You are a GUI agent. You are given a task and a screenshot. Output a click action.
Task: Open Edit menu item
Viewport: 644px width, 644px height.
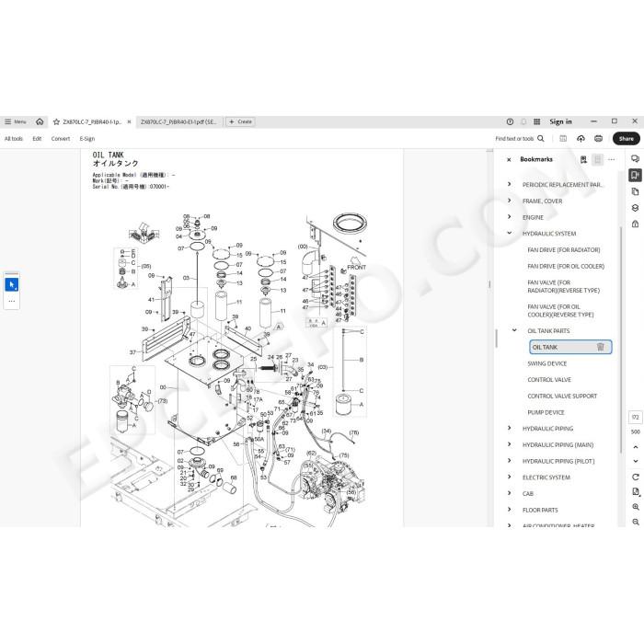[x=37, y=139]
